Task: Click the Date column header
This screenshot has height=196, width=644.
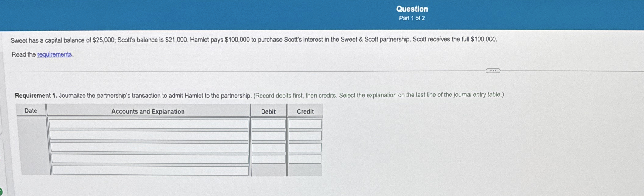Action: 30,111
